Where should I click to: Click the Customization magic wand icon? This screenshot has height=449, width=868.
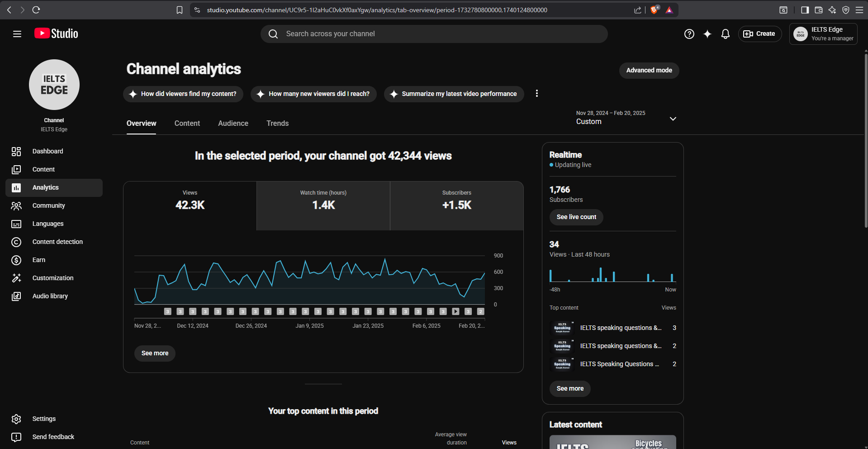(16, 278)
